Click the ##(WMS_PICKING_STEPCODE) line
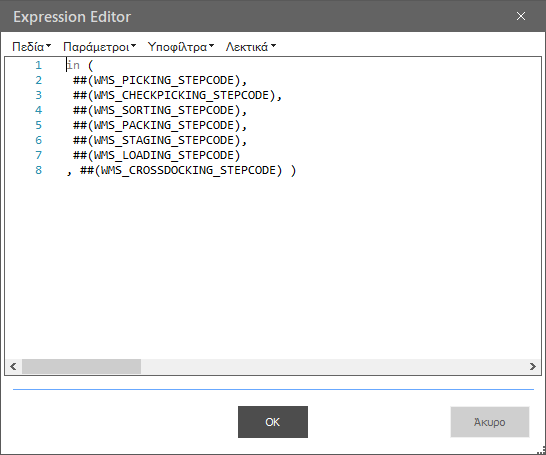546x455 pixels. click(x=160, y=80)
